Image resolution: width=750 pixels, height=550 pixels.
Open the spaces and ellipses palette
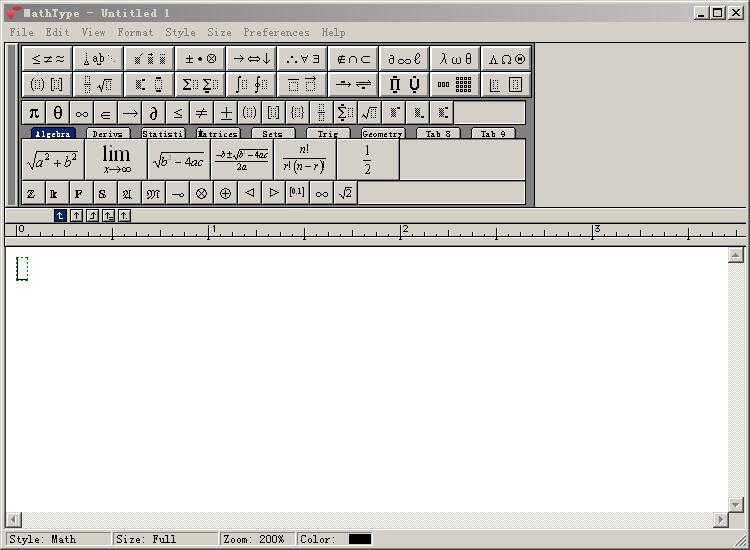point(99,59)
